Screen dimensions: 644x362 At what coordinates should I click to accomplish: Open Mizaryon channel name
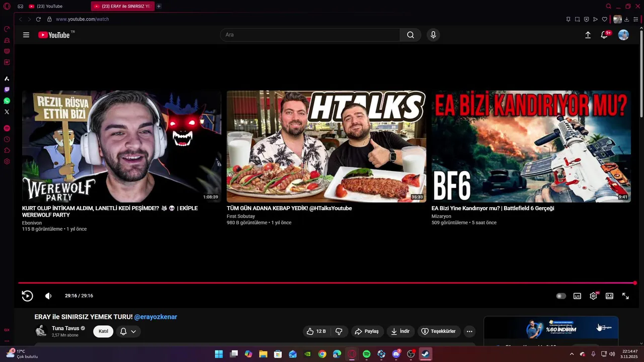pos(441,216)
